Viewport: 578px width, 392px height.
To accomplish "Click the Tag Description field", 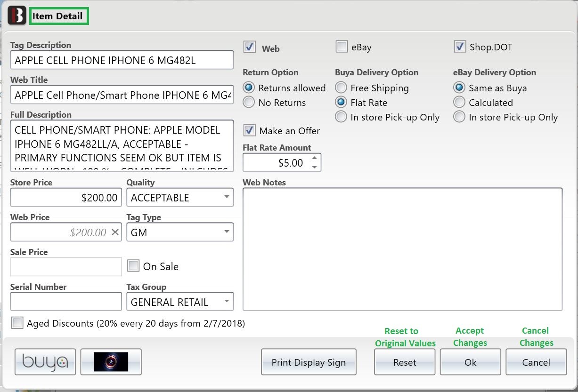I will point(122,60).
